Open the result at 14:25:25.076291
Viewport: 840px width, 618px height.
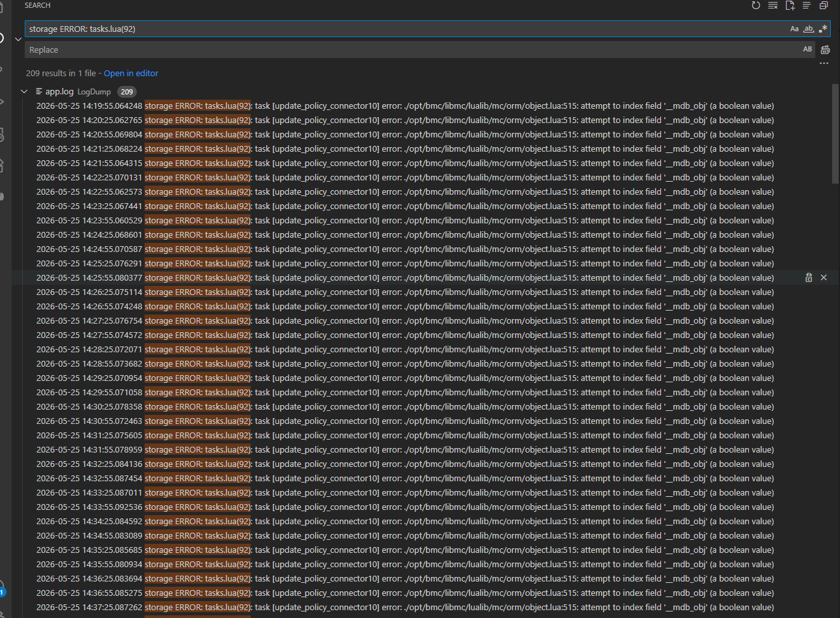[x=405, y=263]
